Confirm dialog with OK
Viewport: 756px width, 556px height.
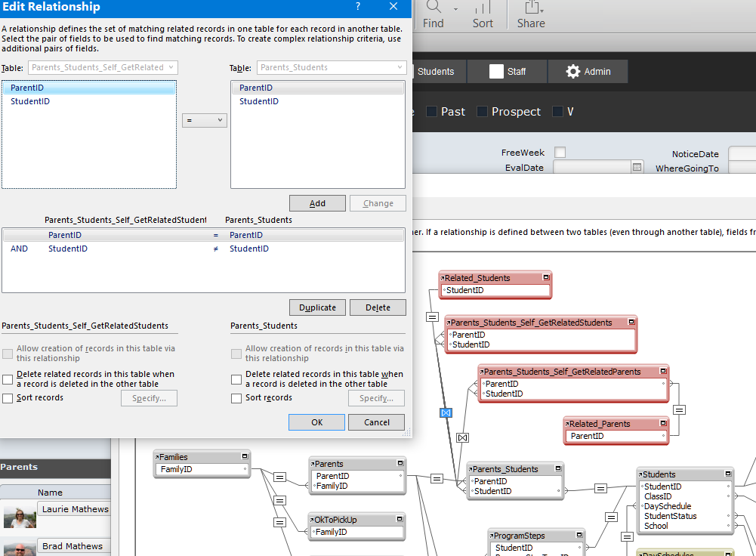(x=316, y=422)
